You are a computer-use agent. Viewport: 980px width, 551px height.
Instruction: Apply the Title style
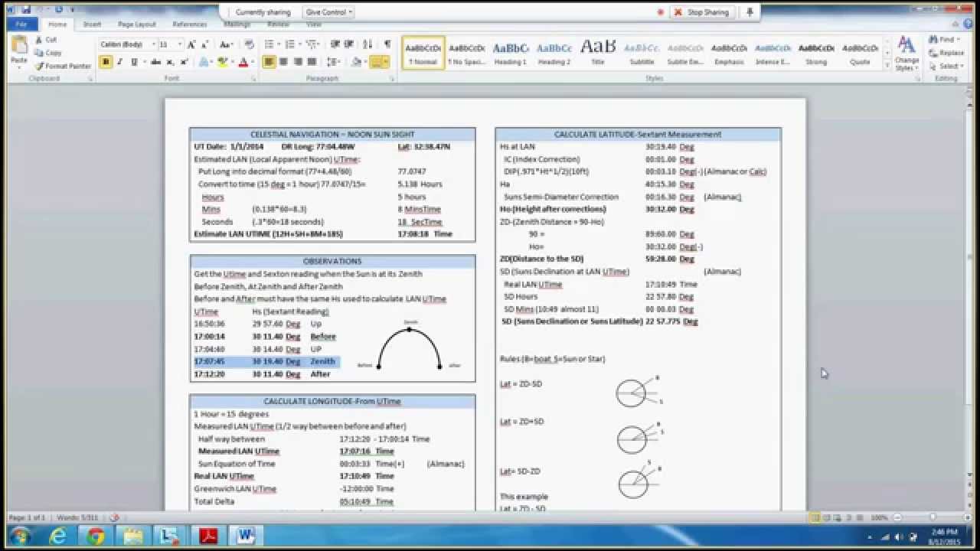coord(598,52)
